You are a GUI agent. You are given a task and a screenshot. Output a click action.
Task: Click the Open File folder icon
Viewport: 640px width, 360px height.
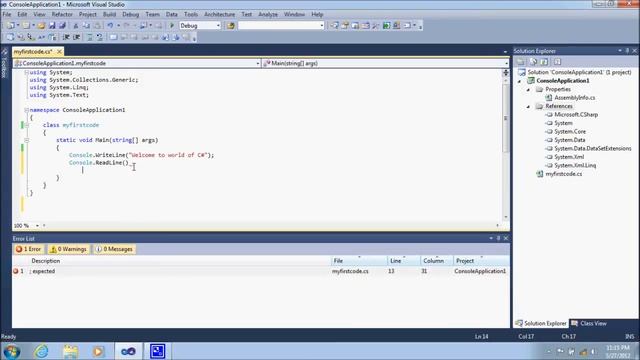tap(41, 26)
